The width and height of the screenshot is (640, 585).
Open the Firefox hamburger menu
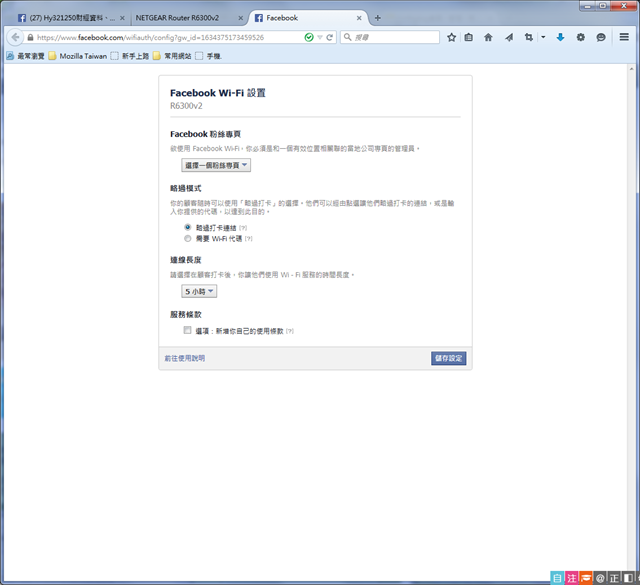coord(624,37)
